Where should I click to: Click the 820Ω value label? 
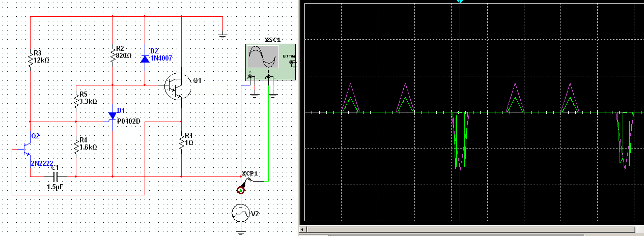pos(124,55)
